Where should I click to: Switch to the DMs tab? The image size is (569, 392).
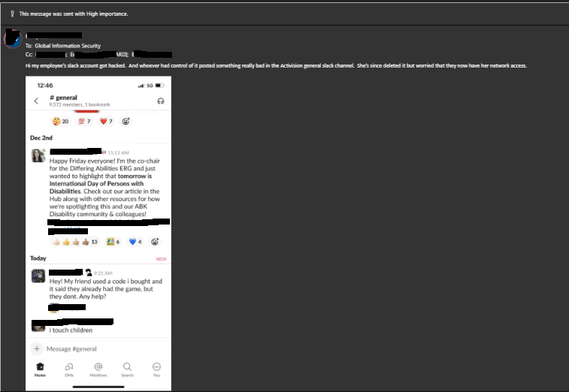point(69,369)
